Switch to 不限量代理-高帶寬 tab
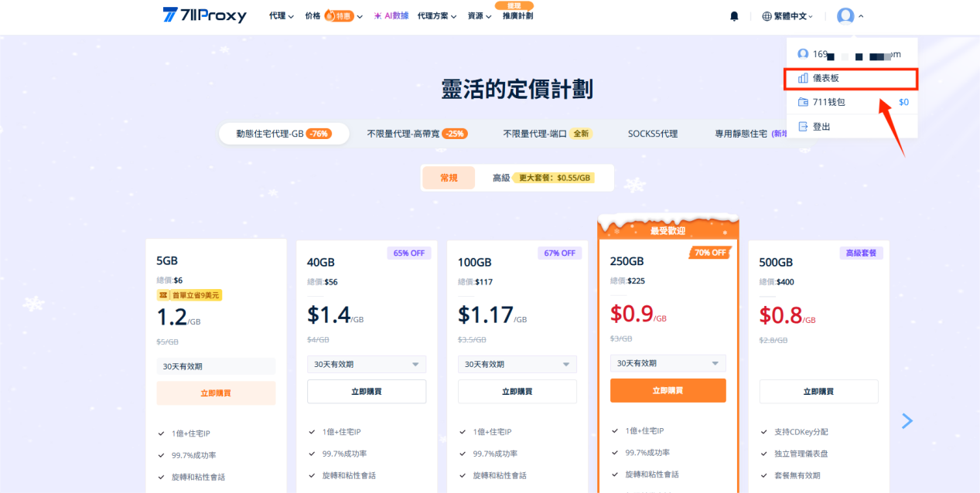This screenshot has width=980, height=493. click(x=416, y=134)
